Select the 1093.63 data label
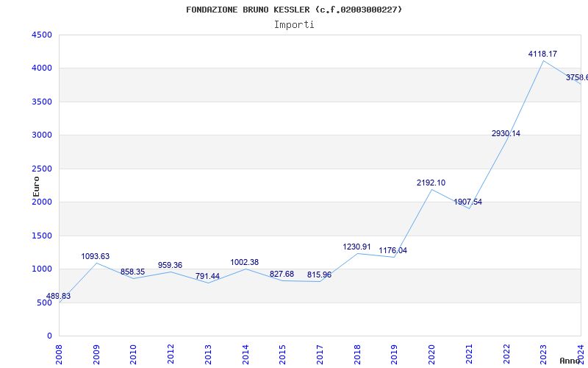The image size is (588, 368). 96,256
